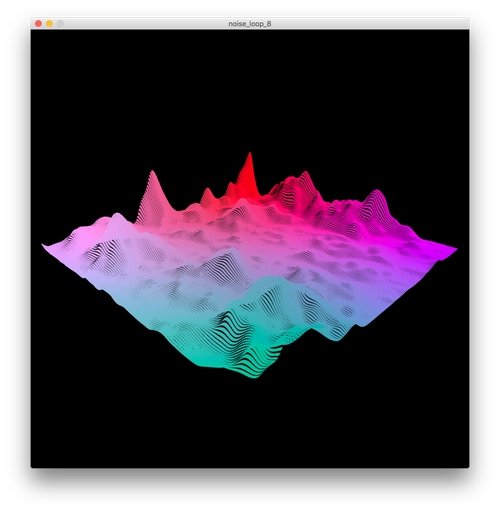500x512 pixels.
Task: Click the broad crimson peak right of red spike
Action: click(298, 187)
